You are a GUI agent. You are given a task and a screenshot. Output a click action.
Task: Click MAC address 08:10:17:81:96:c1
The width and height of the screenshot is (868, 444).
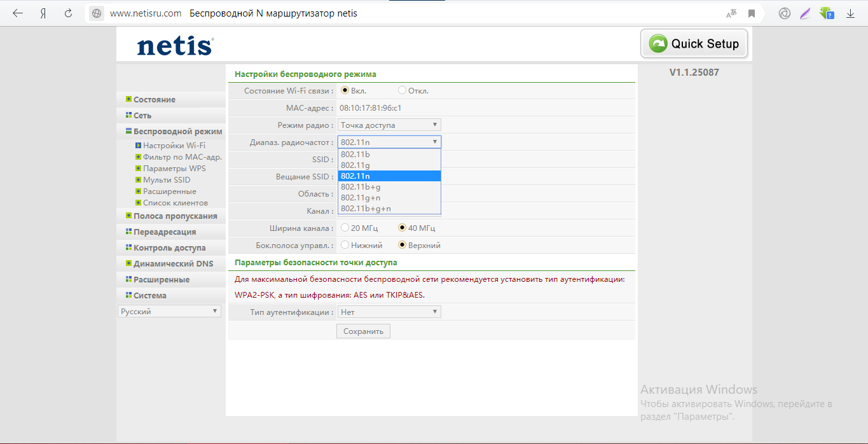tap(370, 108)
